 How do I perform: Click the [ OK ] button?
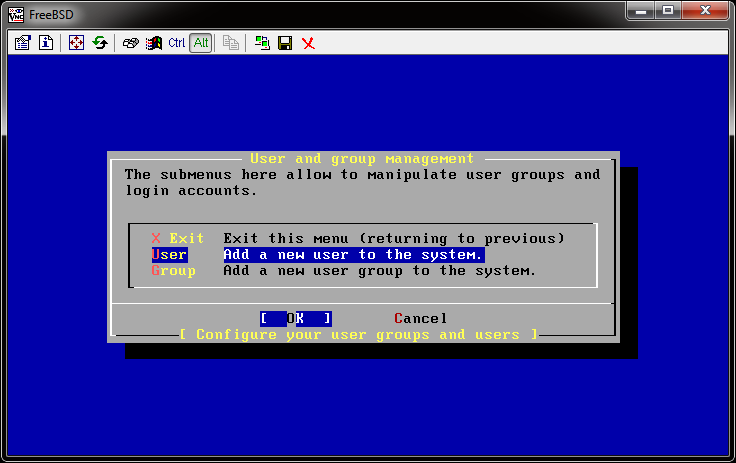click(x=296, y=318)
